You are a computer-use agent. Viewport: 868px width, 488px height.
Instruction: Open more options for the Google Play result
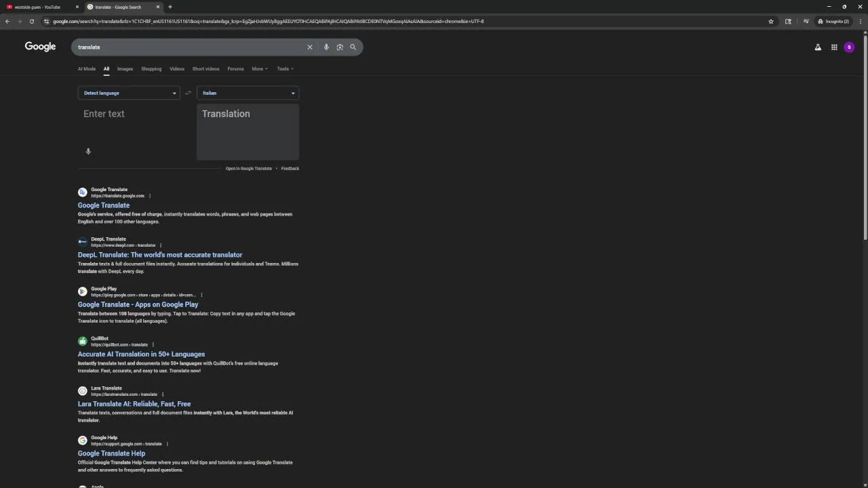coord(201,295)
